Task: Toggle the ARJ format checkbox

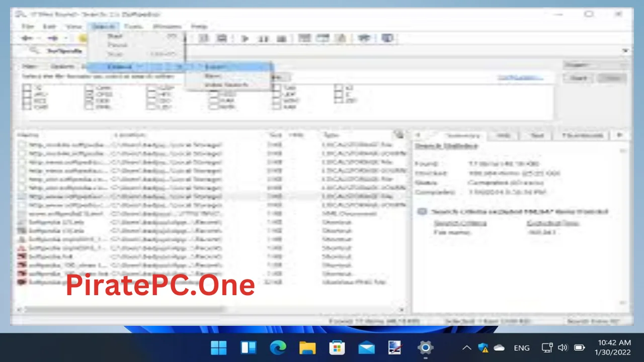Action: click(x=27, y=95)
